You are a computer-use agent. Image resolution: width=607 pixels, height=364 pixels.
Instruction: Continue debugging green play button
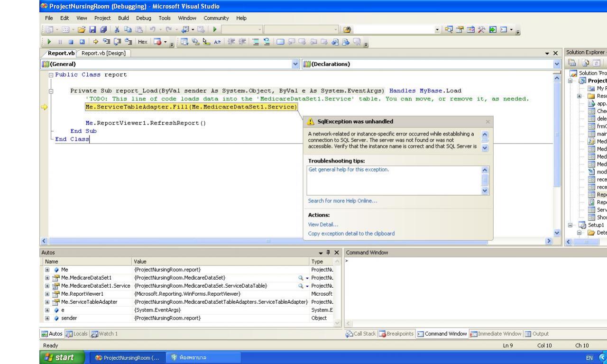click(50, 41)
